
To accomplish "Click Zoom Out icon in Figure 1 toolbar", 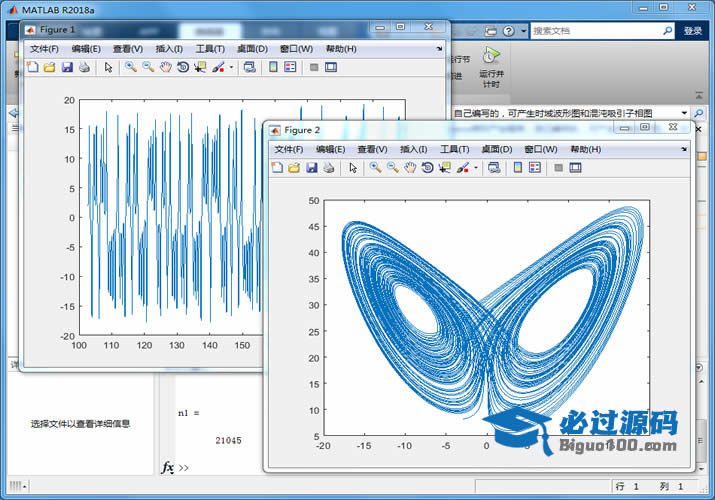I will 148,68.
